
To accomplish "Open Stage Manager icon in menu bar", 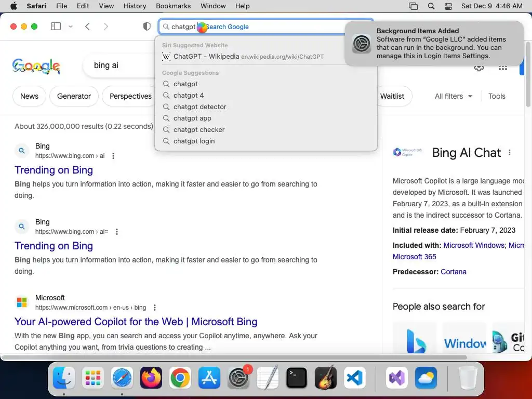I will point(413,6).
